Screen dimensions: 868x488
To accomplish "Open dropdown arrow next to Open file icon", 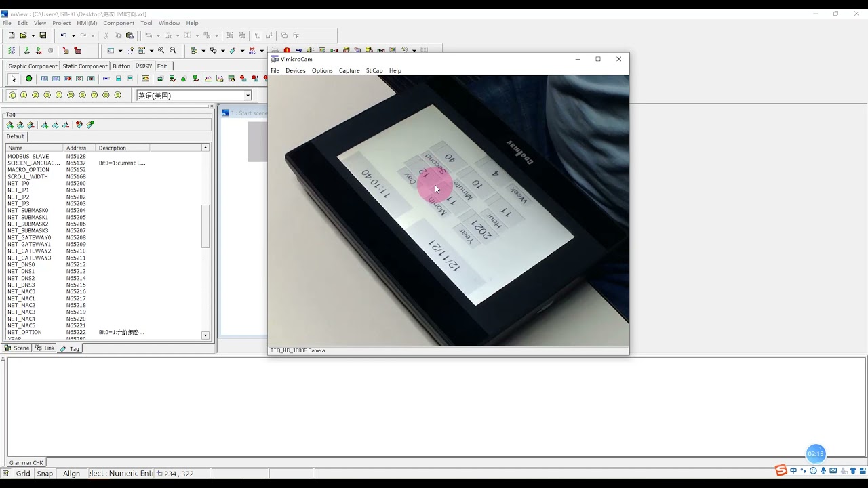I will point(33,35).
